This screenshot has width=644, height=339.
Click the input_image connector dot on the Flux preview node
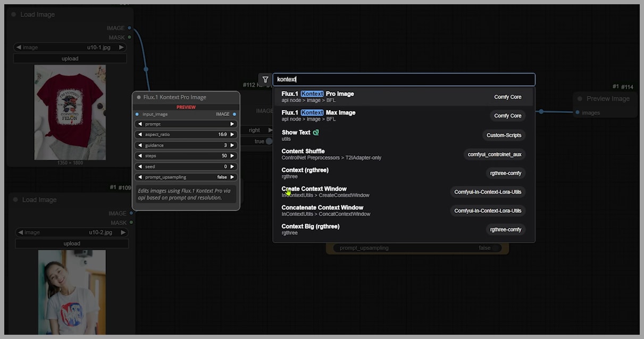[x=137, y=114]
